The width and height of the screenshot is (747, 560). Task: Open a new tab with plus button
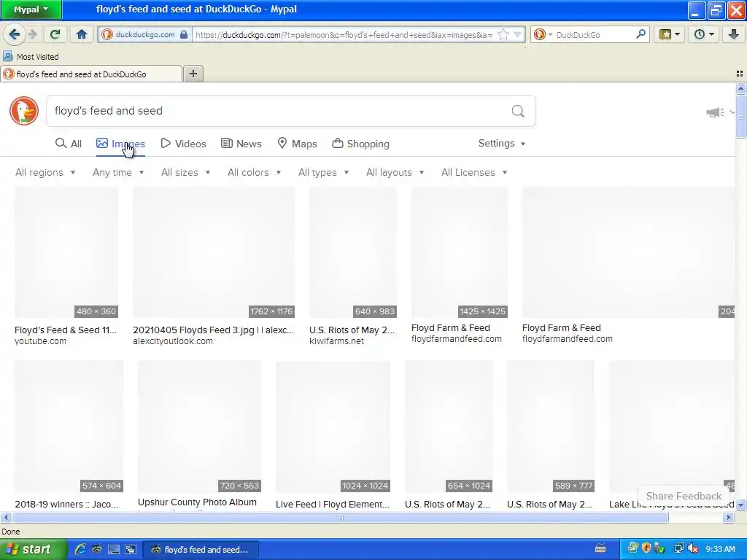tap(193, 74)
